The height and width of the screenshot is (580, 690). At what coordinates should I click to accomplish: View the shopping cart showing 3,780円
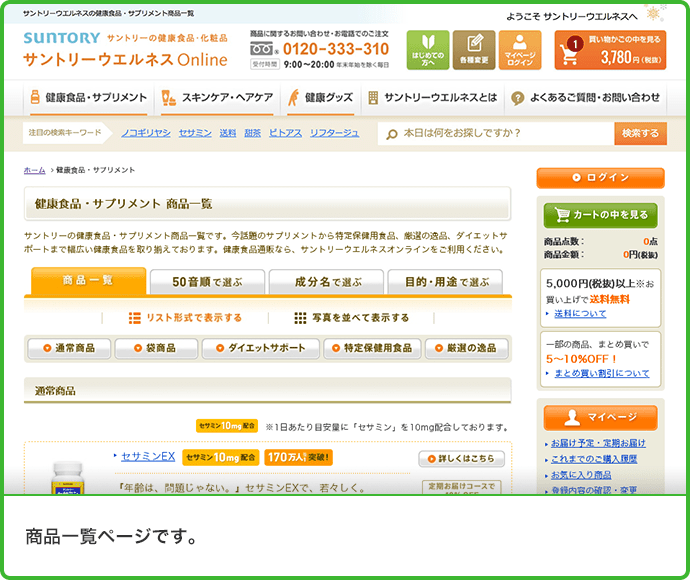point(610,50)
